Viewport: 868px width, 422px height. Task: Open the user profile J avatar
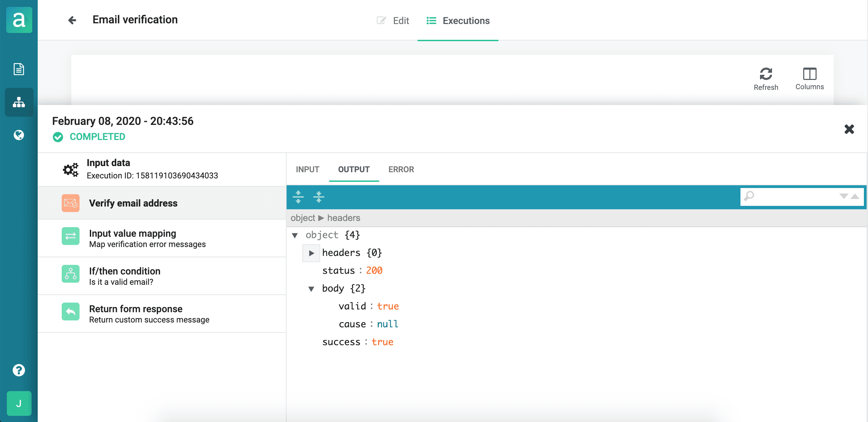(x=19, y=403)
